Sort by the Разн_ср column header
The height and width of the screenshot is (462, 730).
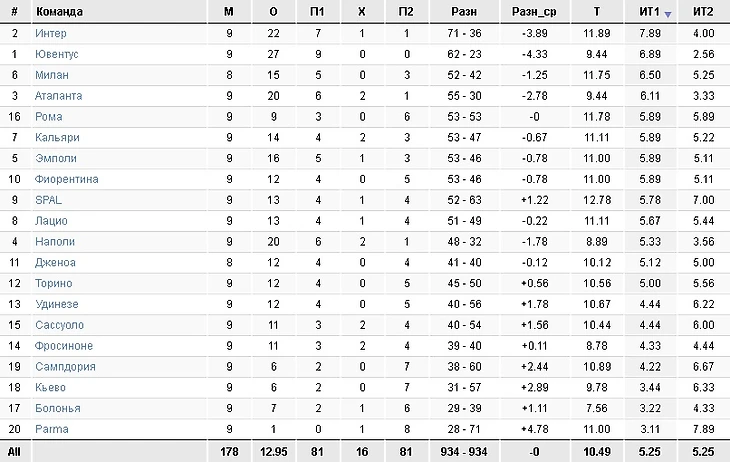[x=533, y=12]
